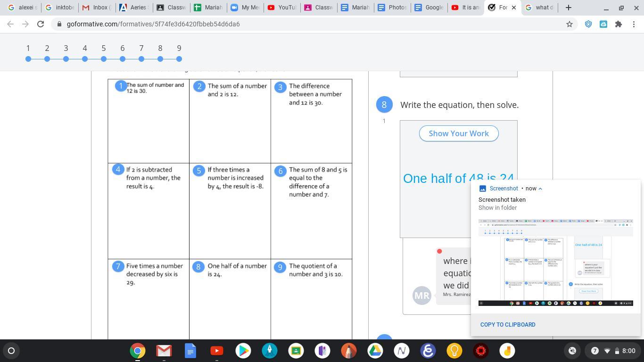Jump to question 9 on progress tracker
Image resolution: width=644 pixels, height=362 pixels.
[179, 59]
